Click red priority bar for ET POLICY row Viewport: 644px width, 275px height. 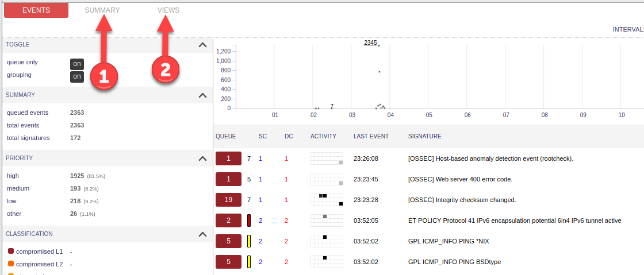(249, 220)
